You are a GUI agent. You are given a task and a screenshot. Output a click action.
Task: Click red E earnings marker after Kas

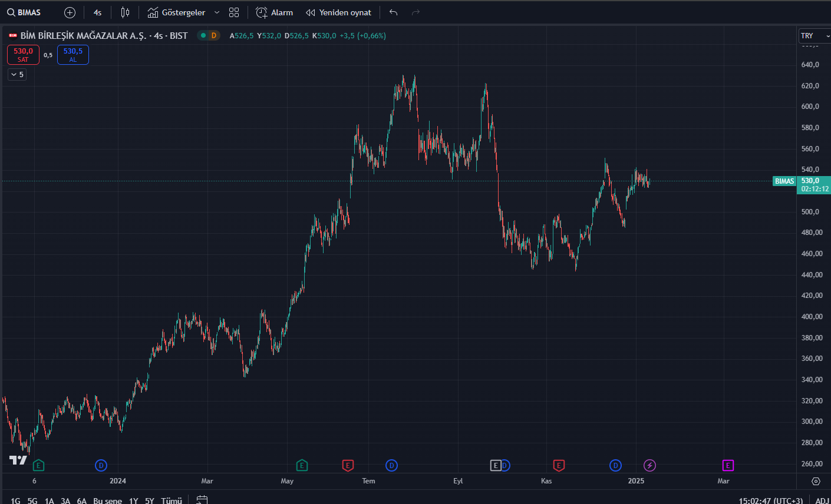559,466
